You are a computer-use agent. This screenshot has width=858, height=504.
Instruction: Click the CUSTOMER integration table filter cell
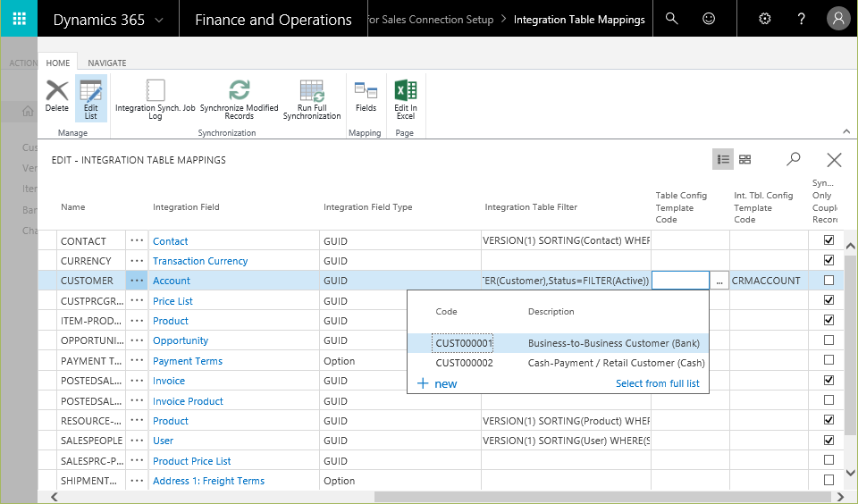click(x=566, y=281)
